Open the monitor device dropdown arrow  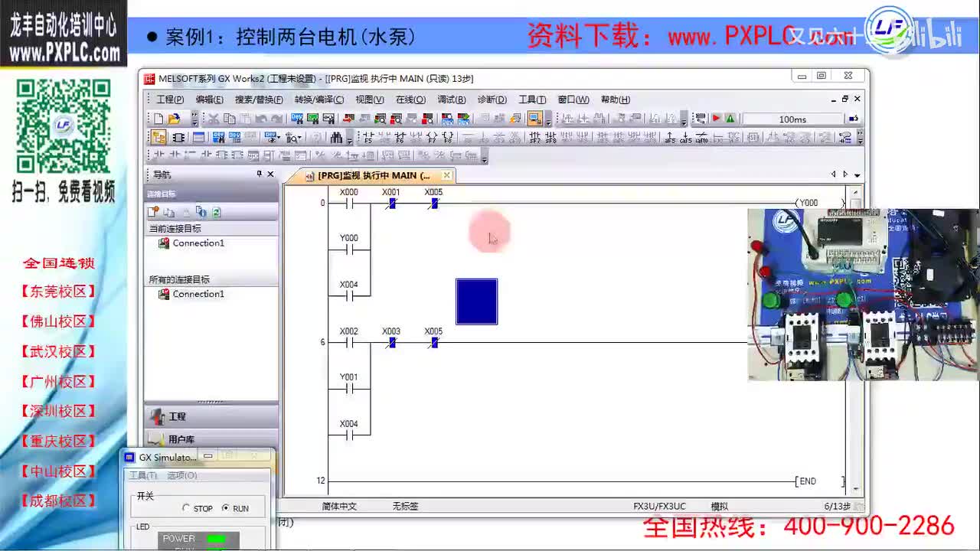(x=278, y=138)
